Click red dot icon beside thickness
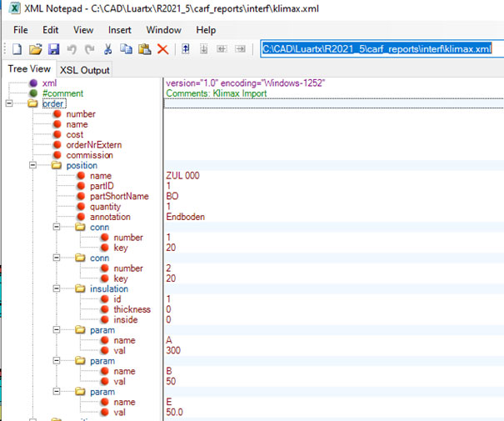 point(105,309)
